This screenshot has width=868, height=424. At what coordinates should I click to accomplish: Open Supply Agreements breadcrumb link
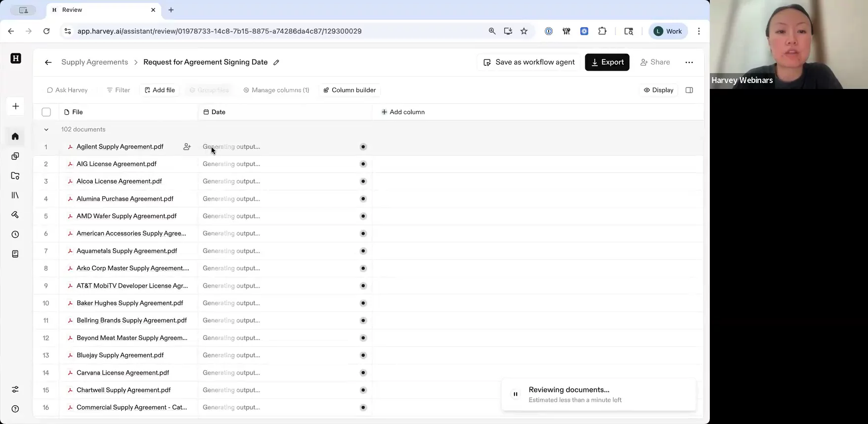click(94, 62)
